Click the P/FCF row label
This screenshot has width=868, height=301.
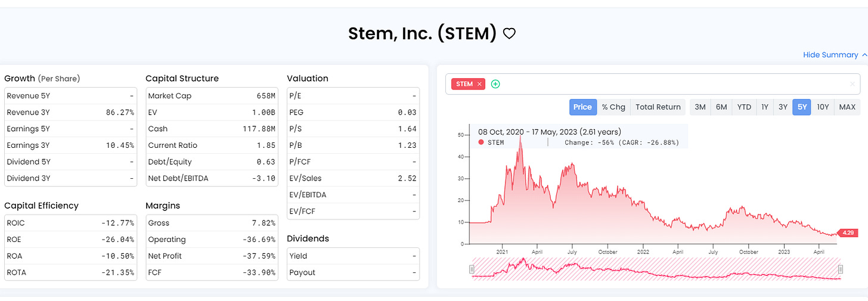300,162
